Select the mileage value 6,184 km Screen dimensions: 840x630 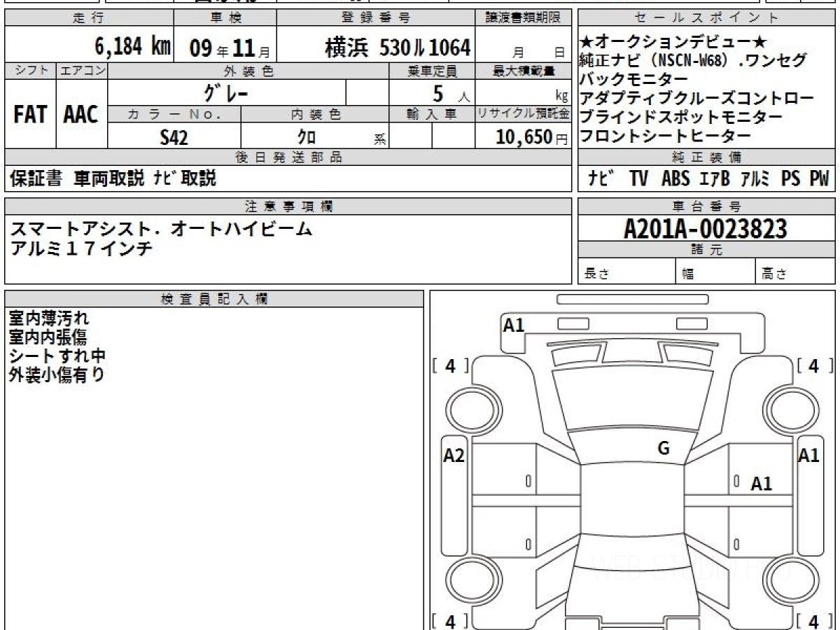[132, 47]
